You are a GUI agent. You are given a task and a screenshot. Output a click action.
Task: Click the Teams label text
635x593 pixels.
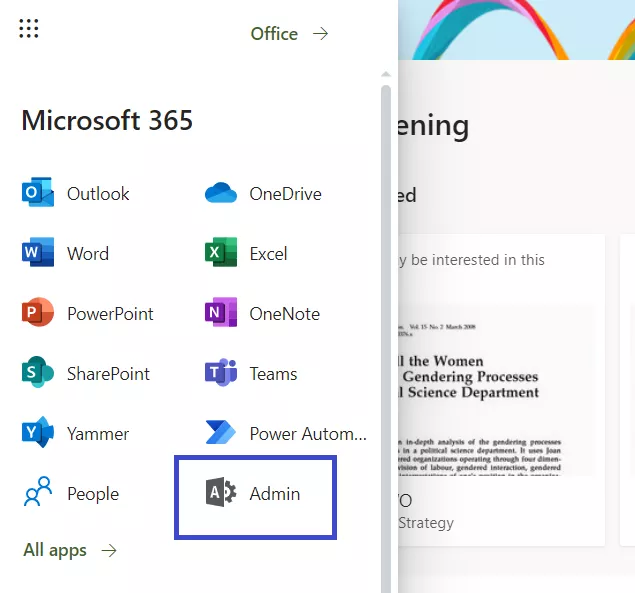273,374
